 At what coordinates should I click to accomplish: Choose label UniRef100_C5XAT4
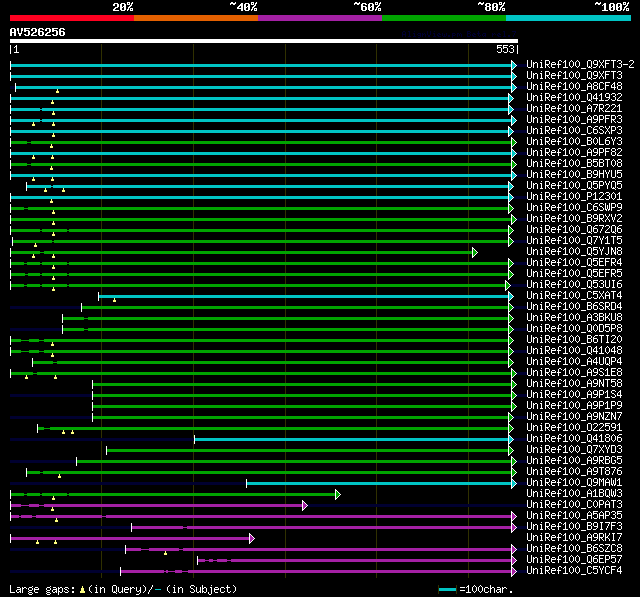coord(574,296)
